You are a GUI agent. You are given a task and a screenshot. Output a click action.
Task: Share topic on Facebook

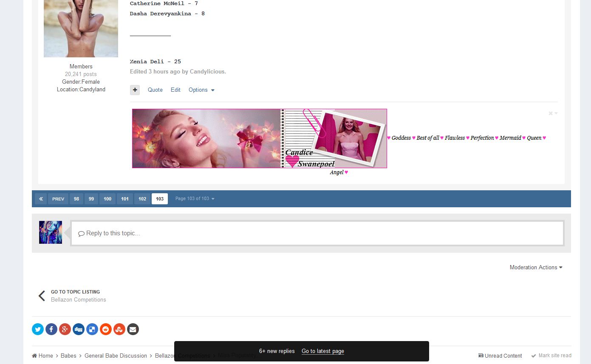(51, 329)
